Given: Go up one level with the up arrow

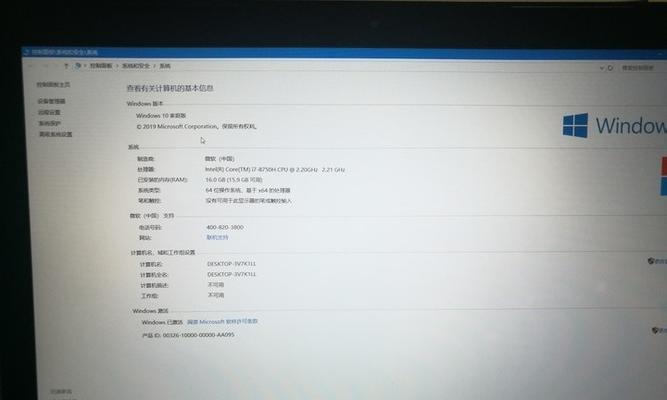Looking at the screenshot, I should point(66,66).
